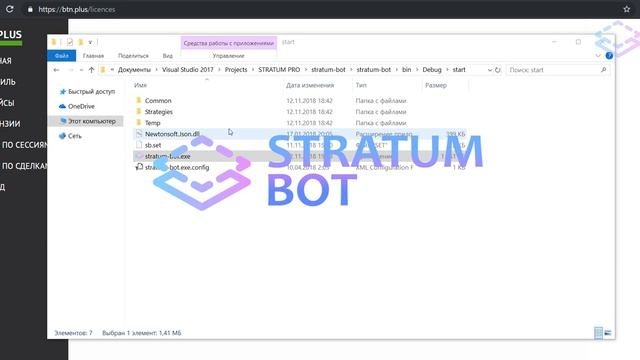Select Средства работы с приложениями contextual tab

(229, 43)
